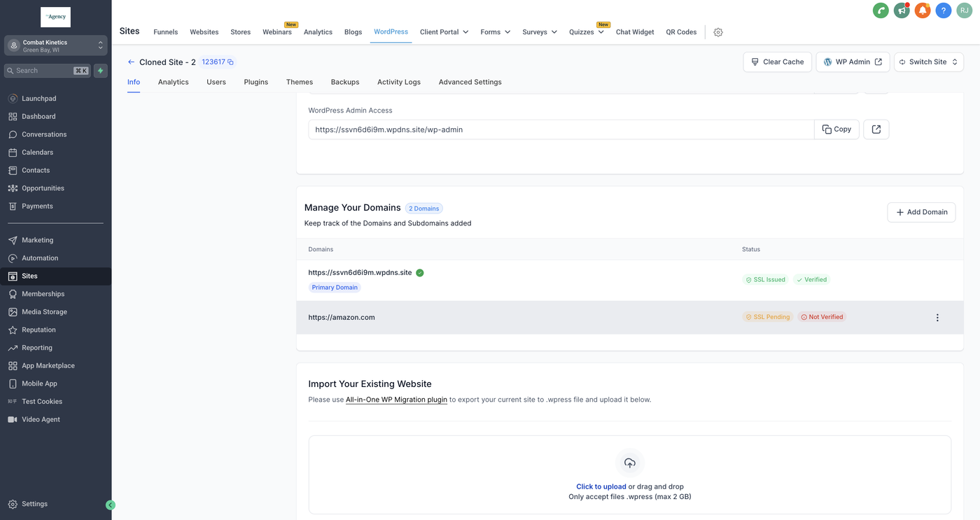Click the Clear Cache button

(778, 62)
